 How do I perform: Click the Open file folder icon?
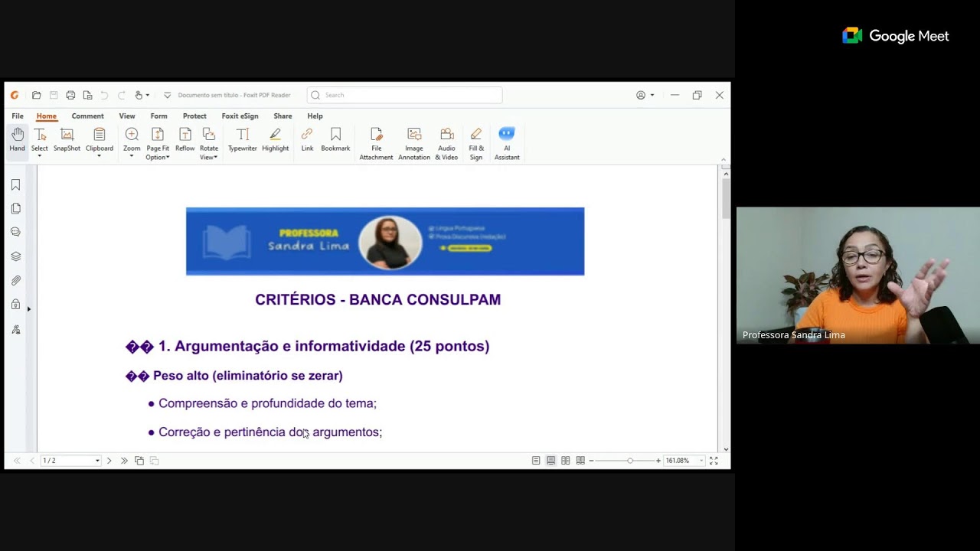36,96
